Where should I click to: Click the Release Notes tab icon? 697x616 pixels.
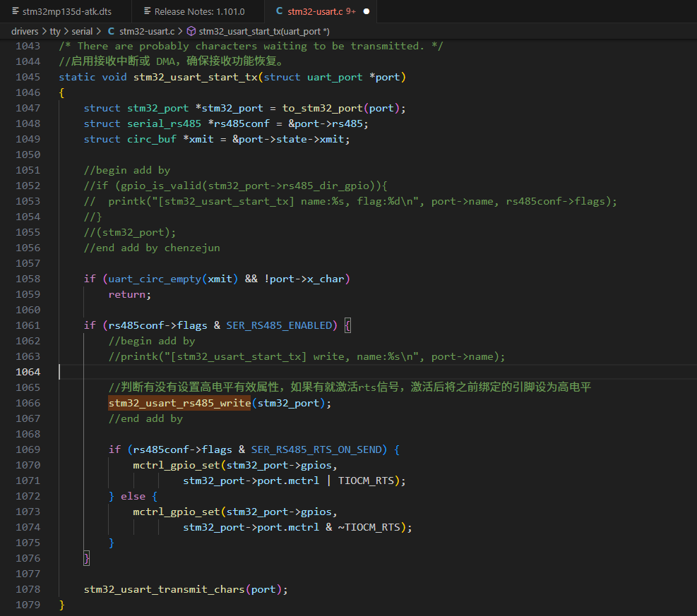[148, 11]
